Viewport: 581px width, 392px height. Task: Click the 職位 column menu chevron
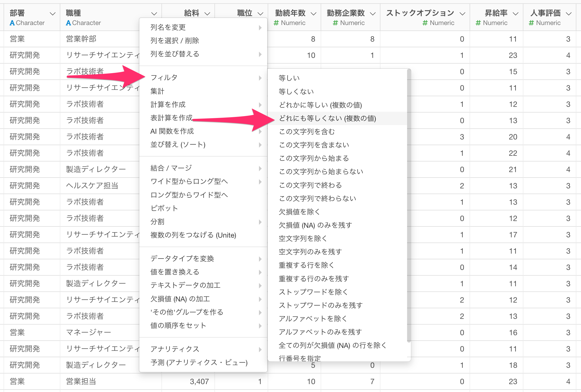click(260, 14)
